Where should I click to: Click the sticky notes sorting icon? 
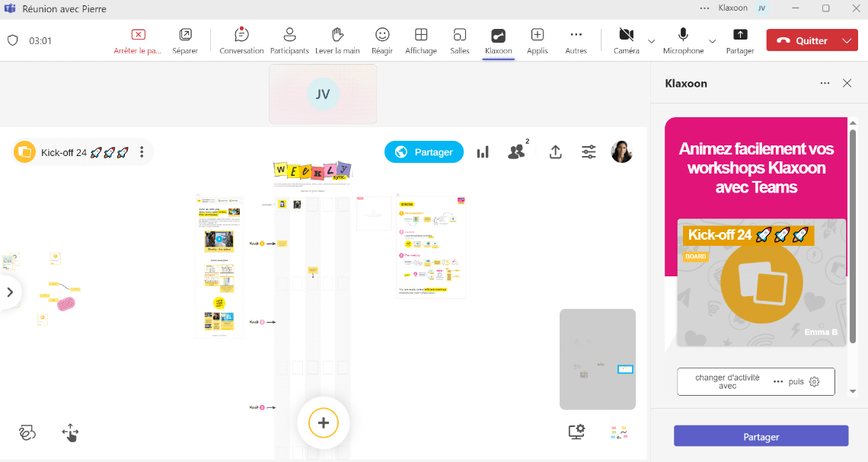coord(619,432)
